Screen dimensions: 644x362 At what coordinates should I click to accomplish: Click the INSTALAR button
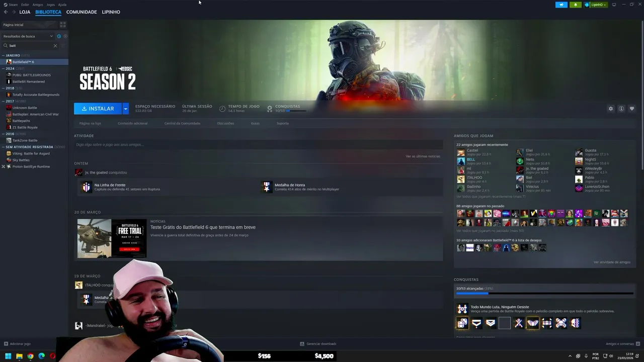98,109
